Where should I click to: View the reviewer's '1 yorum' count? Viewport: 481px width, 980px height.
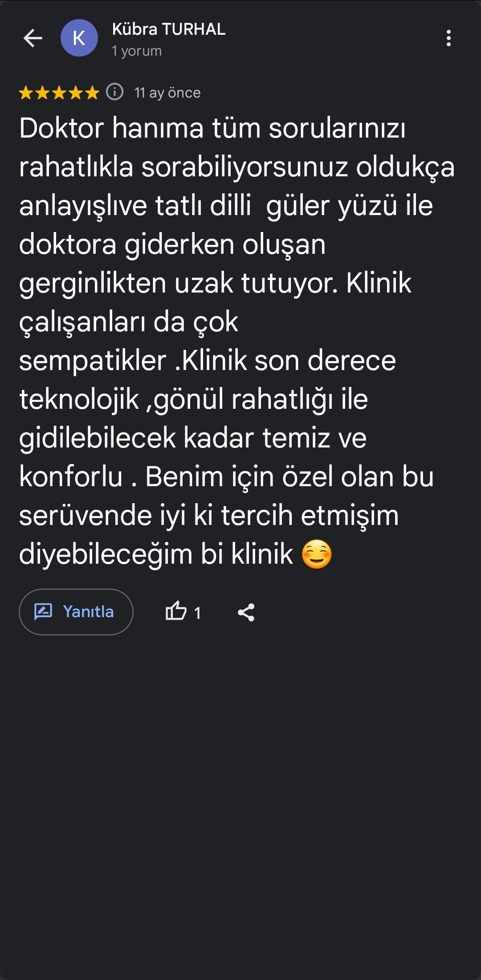(137, 51)
